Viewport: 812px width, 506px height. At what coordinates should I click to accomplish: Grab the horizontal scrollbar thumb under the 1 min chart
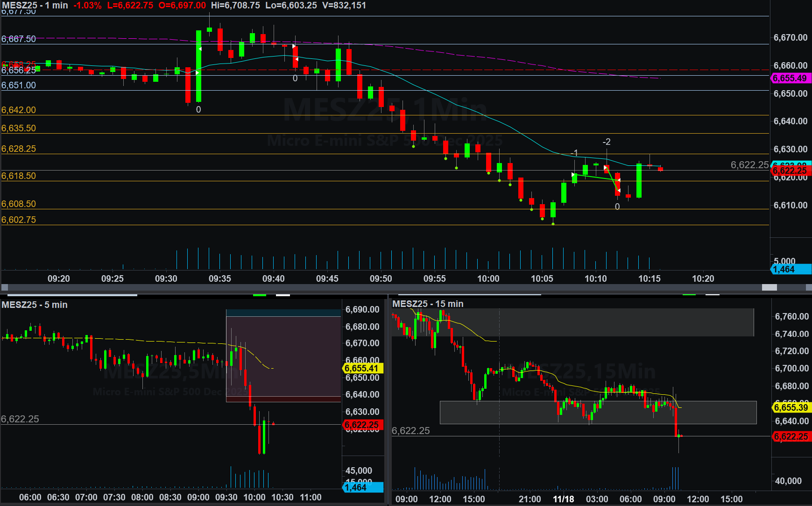point(769,287)
